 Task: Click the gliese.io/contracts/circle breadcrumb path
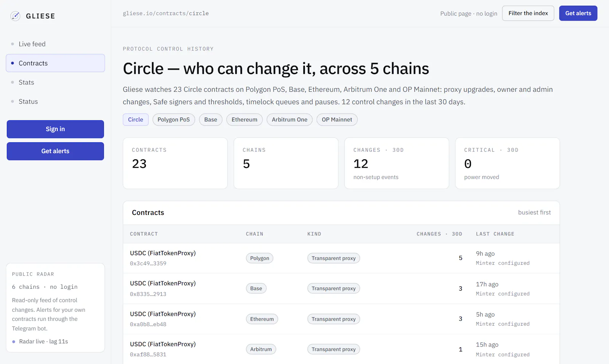click(166, 13)
